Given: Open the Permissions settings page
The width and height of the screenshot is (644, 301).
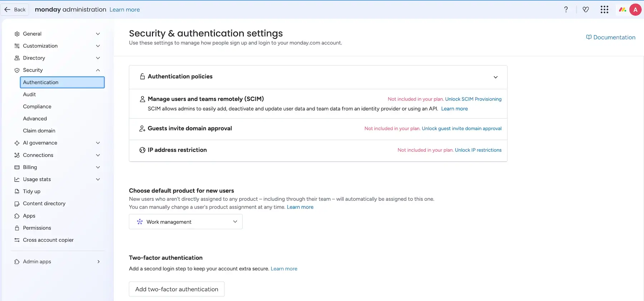Looking at the screenshot, I should (37, 228).
